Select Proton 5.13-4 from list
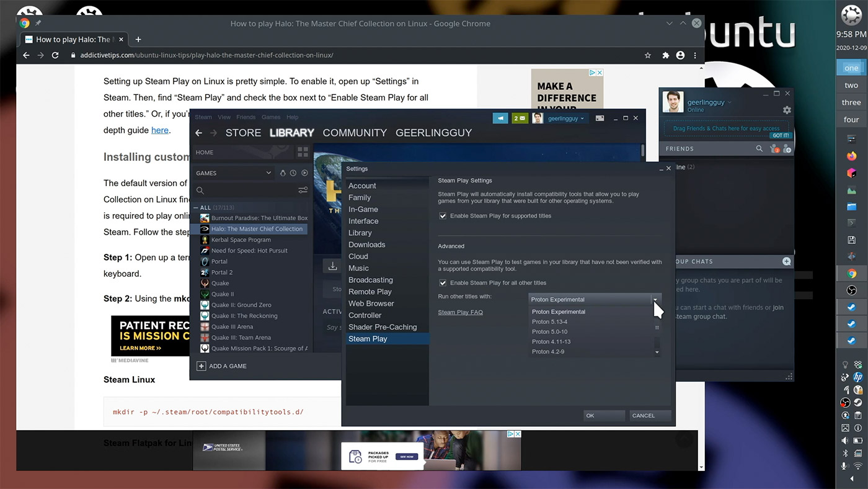The image size is (868, 489). (549, 322)
